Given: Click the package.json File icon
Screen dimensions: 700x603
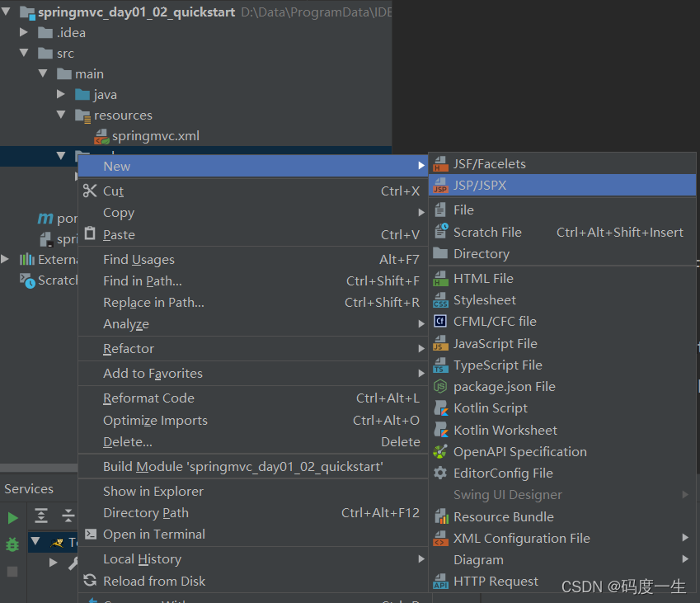Looking at the screenshot, I should point(440,386).
